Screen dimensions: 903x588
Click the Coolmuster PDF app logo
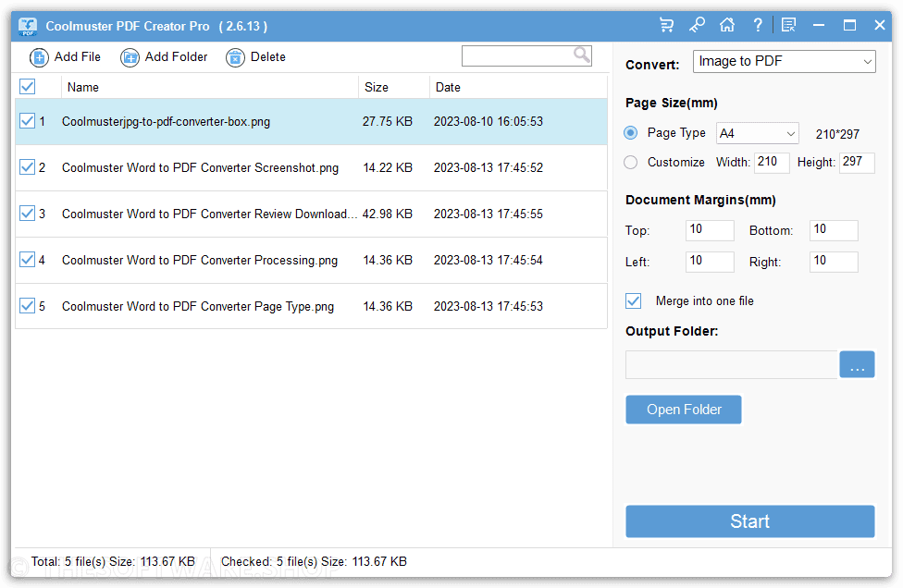28,27
